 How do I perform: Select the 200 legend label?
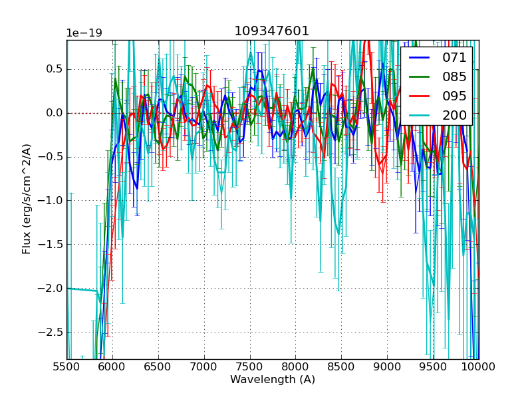(455, 114)
